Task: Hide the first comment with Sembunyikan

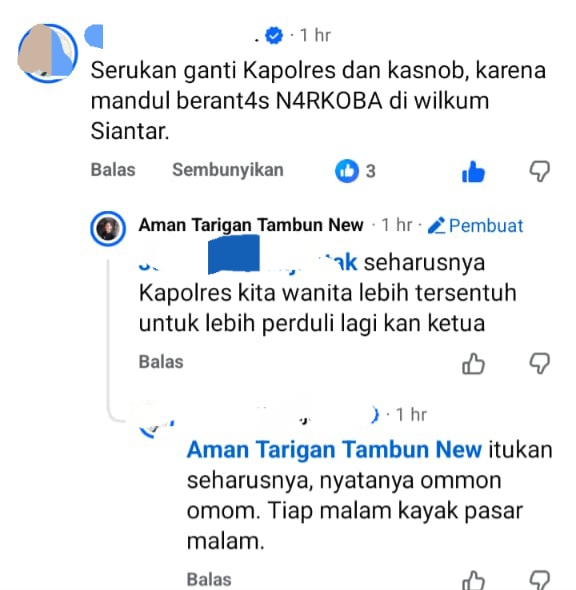Action: 228,170
